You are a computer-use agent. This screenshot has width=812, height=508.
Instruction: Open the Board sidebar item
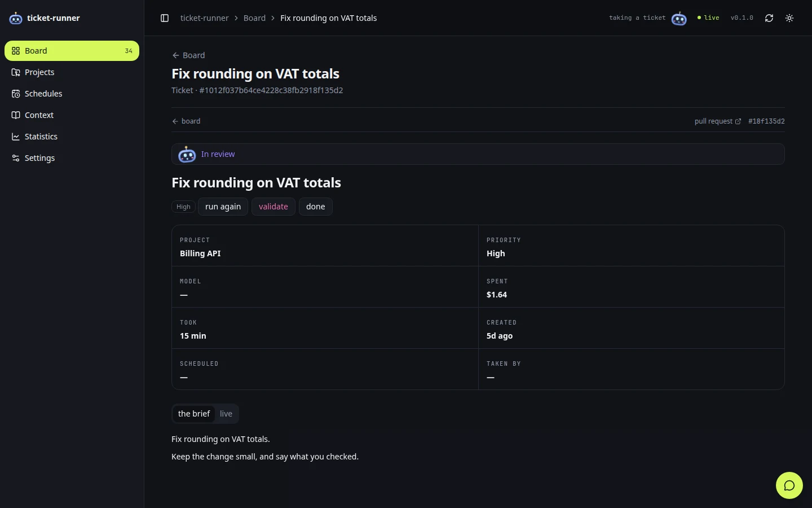[x=72, y=51]
